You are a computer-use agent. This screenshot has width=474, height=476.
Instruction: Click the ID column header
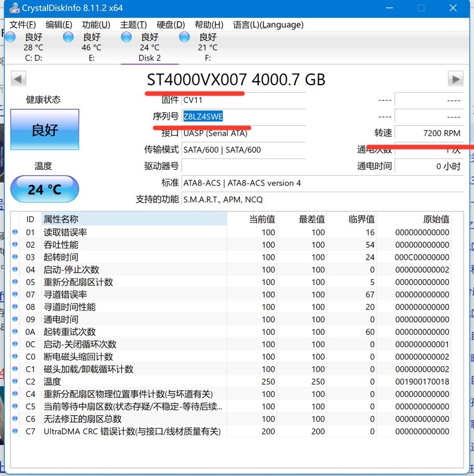coord(30,219)
